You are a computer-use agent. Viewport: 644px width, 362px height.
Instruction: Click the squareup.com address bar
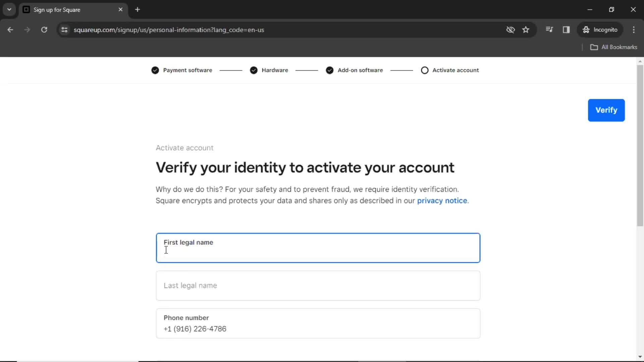coord(169,29)
